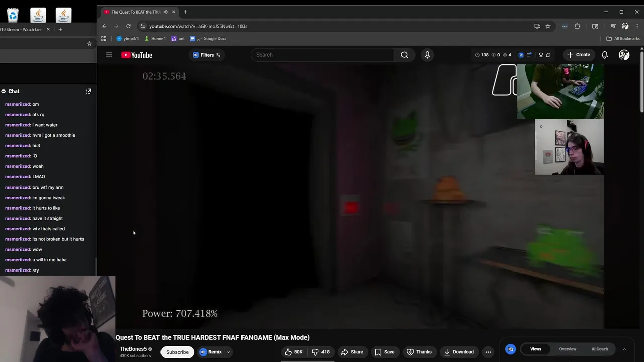Switch to the AI Coach tab
Image resolution: width=644 pixels, height=362 pixels.
(600, 349)
